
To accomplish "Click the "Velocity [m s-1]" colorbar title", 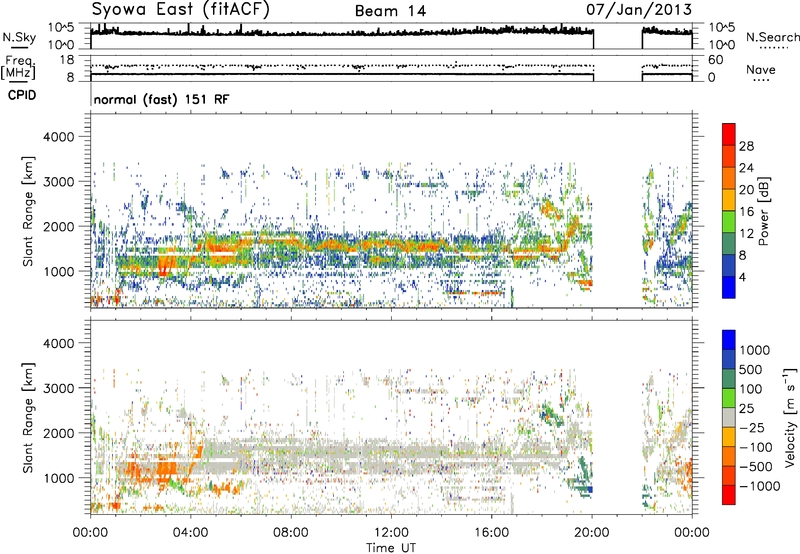I will pyautogui.click(x=790, y=417).
